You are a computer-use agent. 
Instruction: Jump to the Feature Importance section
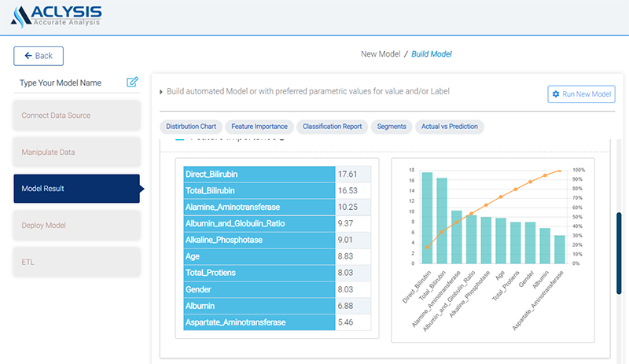[x=259, y=126]
